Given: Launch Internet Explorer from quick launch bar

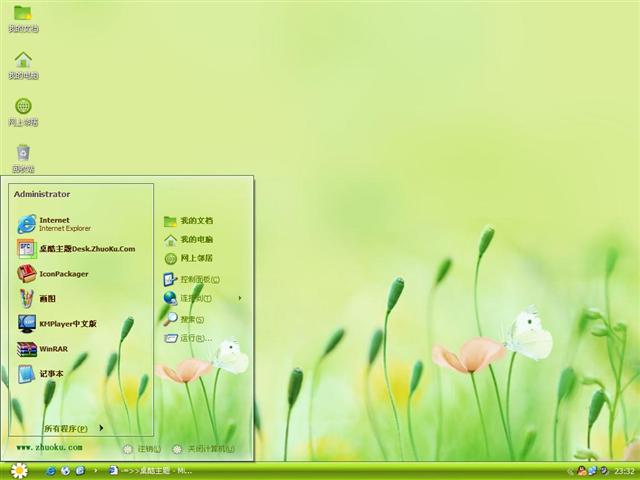Looking at the screenshot, I should [x=51, y=471].
